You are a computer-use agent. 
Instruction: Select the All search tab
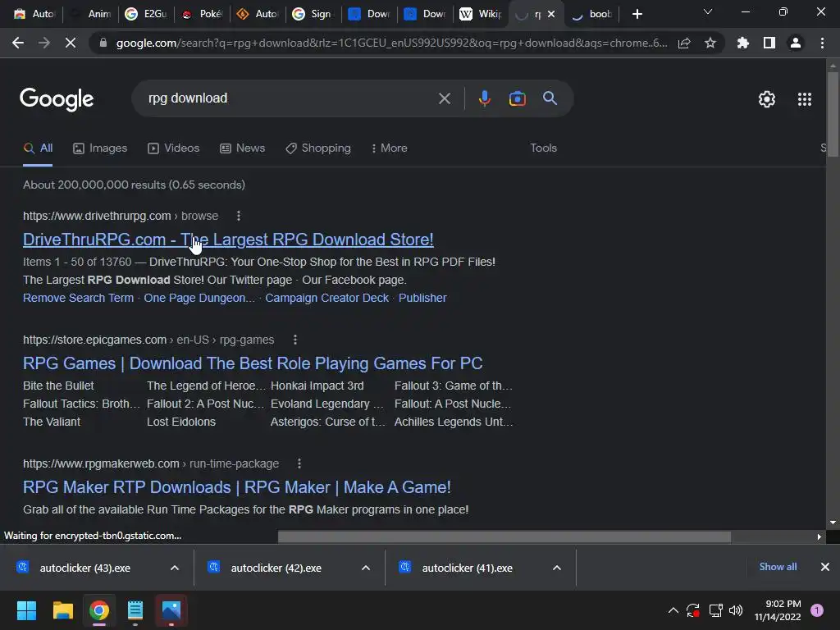38,148
